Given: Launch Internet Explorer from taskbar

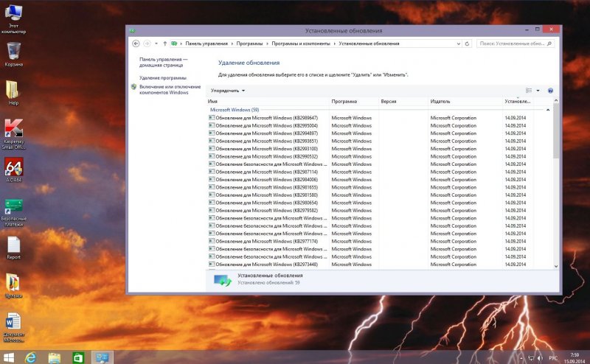Looking at the screenshot, I should click(30, 357).
